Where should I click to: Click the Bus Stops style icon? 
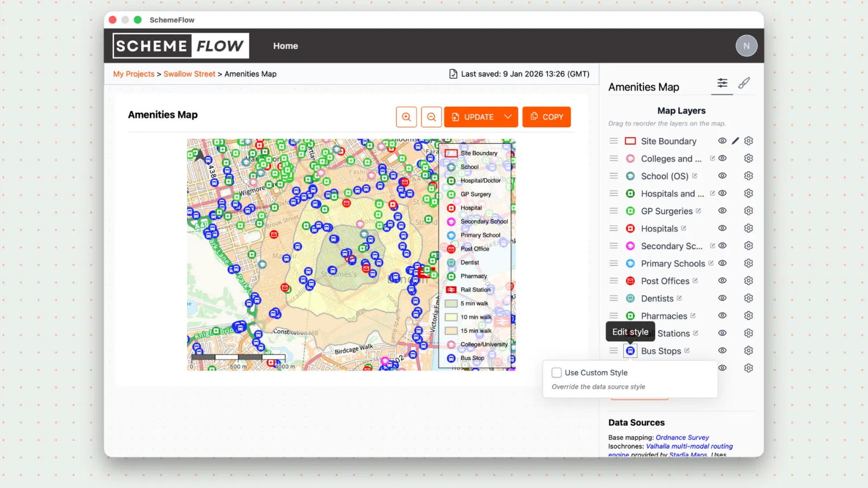point(630,351)
